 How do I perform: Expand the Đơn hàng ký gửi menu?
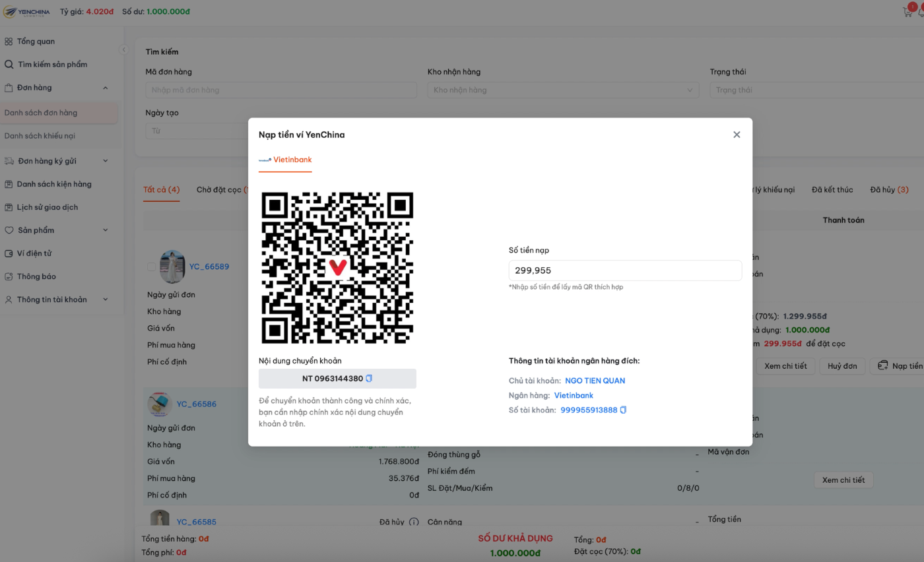pyautogui.click(x=105, y=161)
